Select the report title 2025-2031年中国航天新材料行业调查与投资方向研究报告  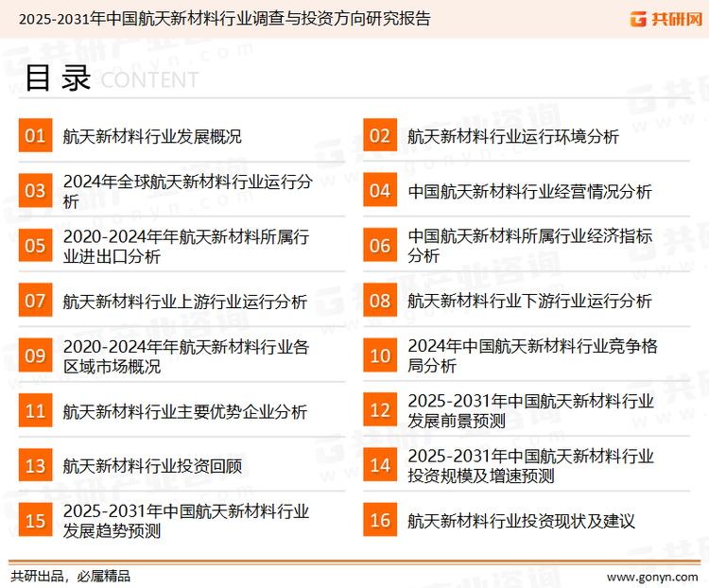click(x=224, y=19)
